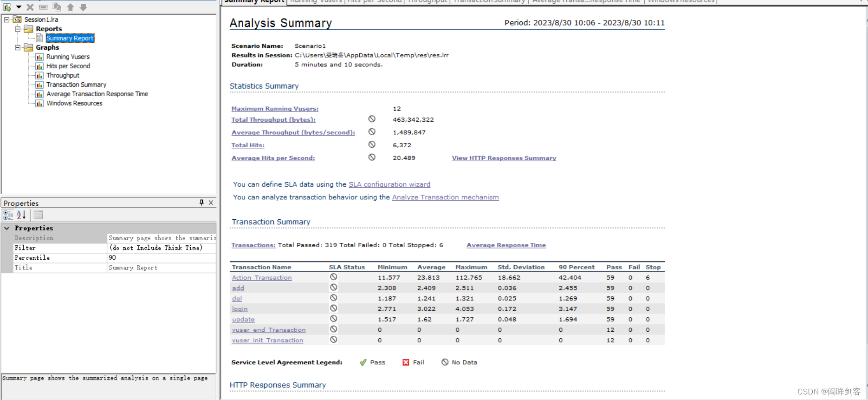This screenshot has height=400, width=868.
Task: Open the vuser_init_Transaction link
Action: click(x=268, y=341)
